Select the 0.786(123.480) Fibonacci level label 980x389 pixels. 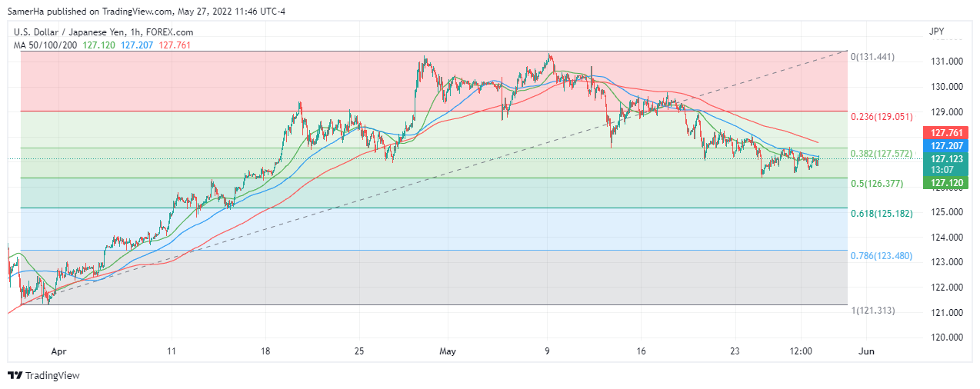coord(882,255)
